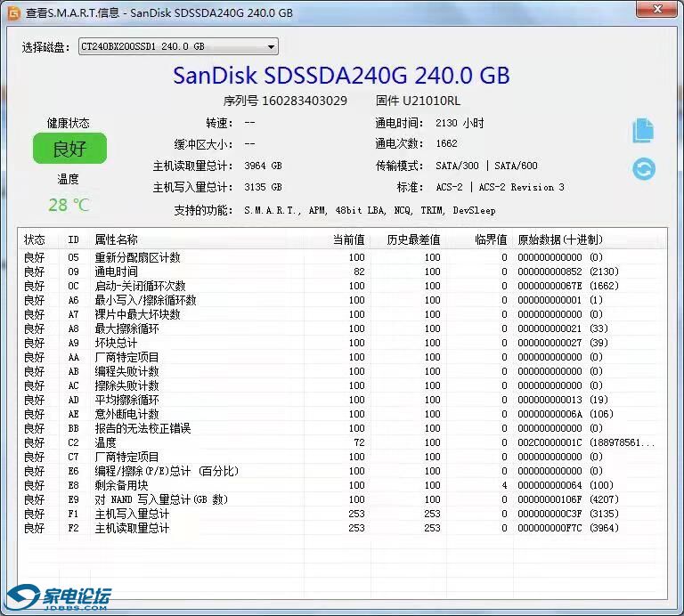
Task: Click the 原始数据(十进制) column header
Action: point(559,239)
